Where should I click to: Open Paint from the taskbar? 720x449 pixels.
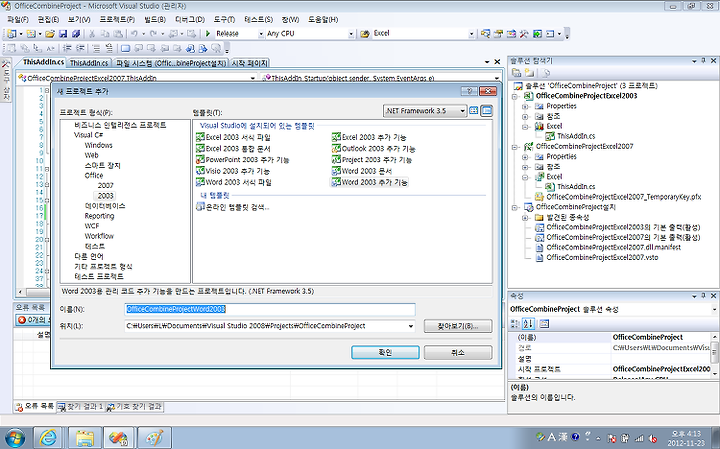(154, 438)
